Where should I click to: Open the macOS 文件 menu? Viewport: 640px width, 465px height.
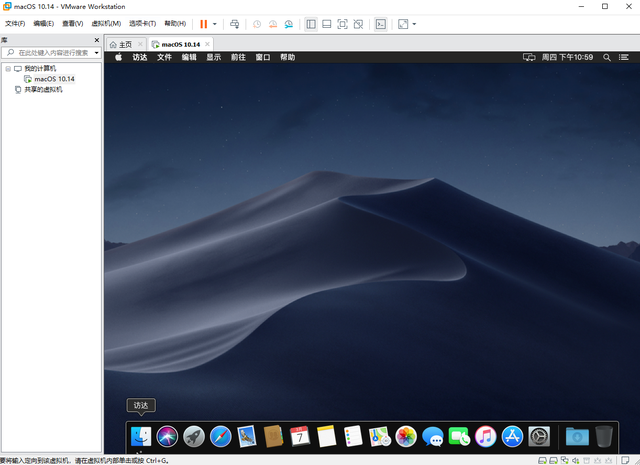pos(164,57)
